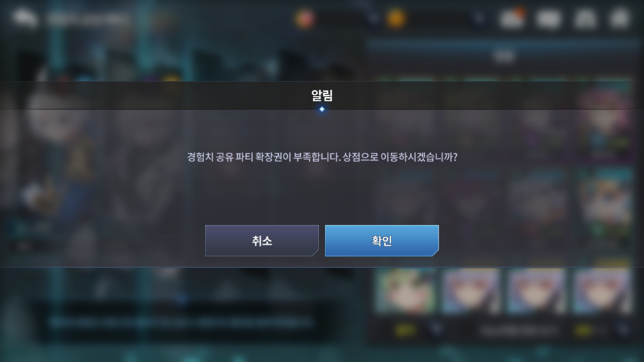Image resolution: width=644 pixels, height=362 pixels.
Task: Select the 알림 dialog title bar
Action: click(x=322, y=96)
